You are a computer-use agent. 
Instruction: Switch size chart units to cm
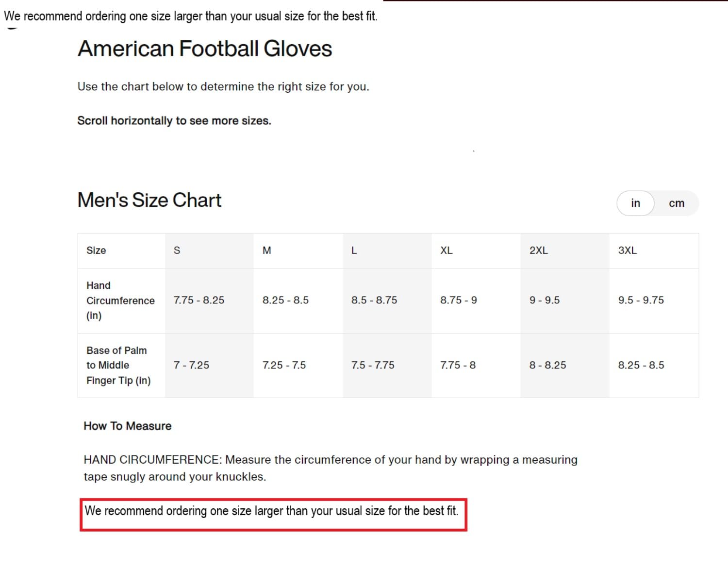click(x=676, y=203)
